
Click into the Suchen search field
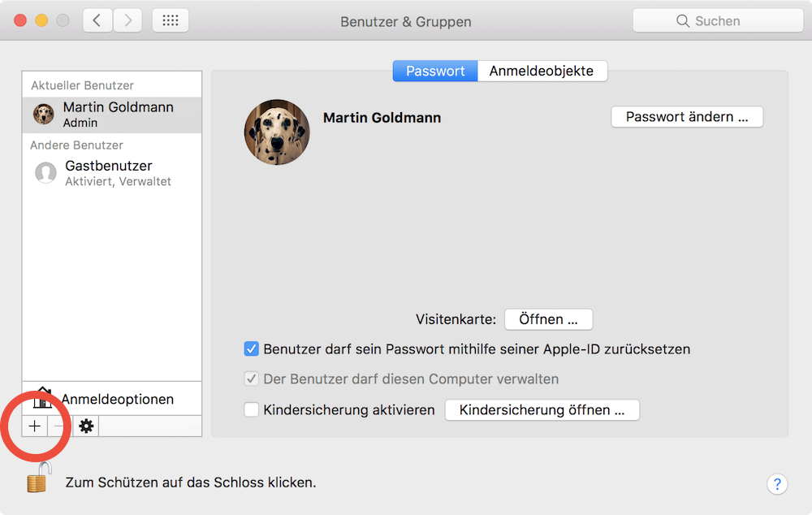coord(718,21)
